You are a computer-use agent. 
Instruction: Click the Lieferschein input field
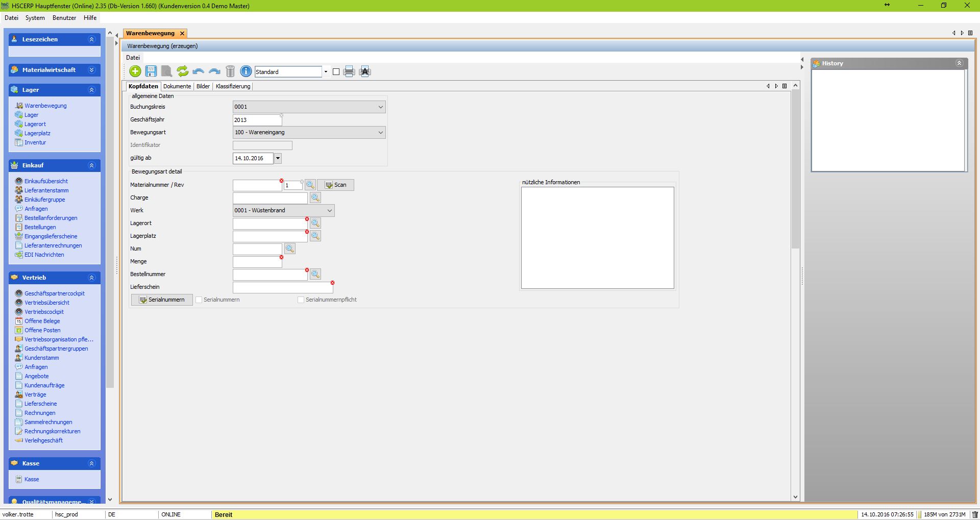[x=282, y=287]
